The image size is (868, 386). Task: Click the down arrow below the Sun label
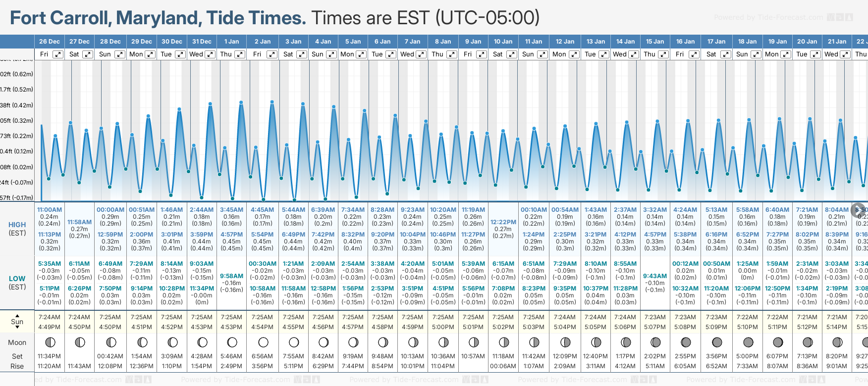point(17,328)
